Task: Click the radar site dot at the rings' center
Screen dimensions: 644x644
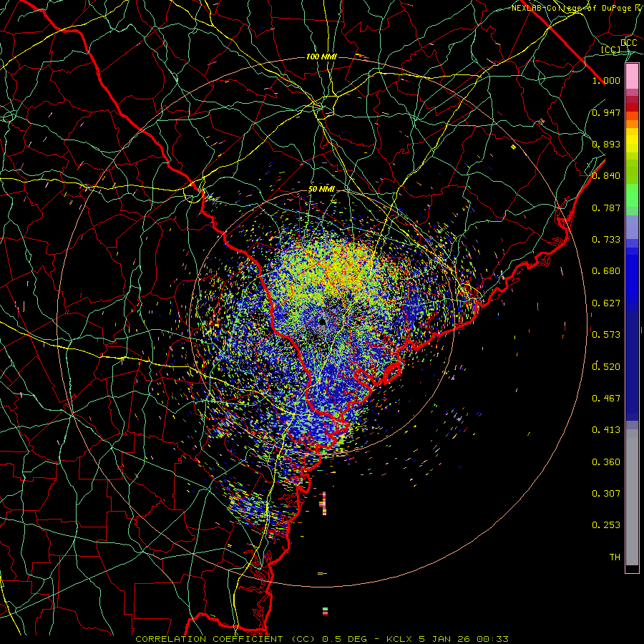Action: coord(323,321)
